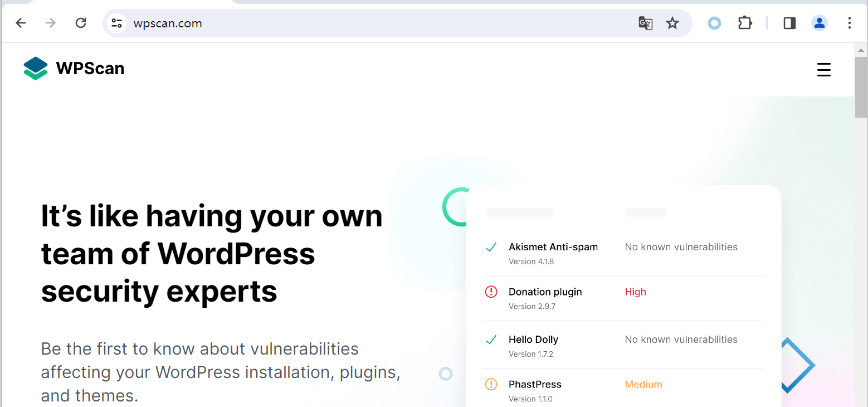Click the Medium severity label
The image size is (868, 407).
[x=643, y=384]
